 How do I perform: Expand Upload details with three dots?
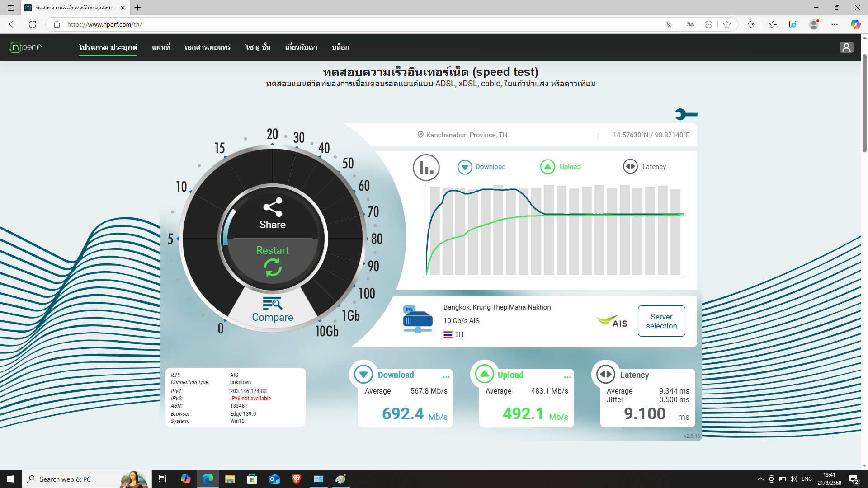coord(567,376)
